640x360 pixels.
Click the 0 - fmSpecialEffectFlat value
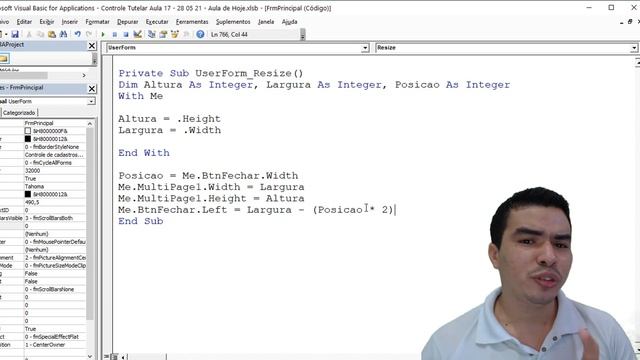(x=55, y=337)
